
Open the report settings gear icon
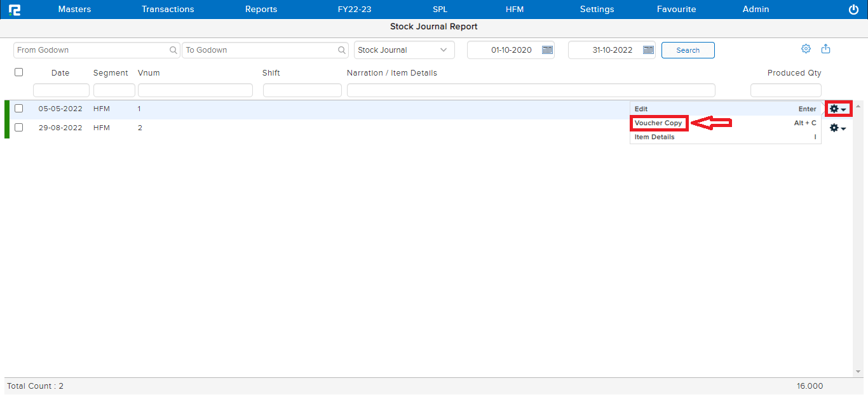pos(806,49)
